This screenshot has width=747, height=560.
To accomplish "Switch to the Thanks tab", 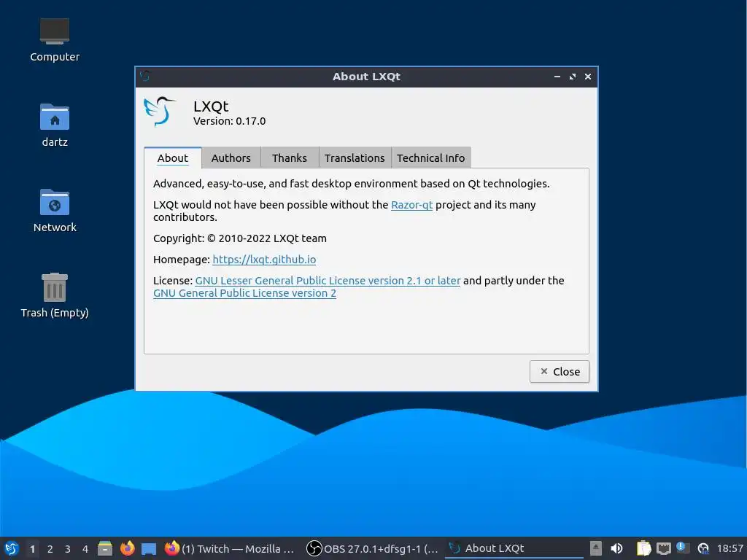I will point(290,157).
